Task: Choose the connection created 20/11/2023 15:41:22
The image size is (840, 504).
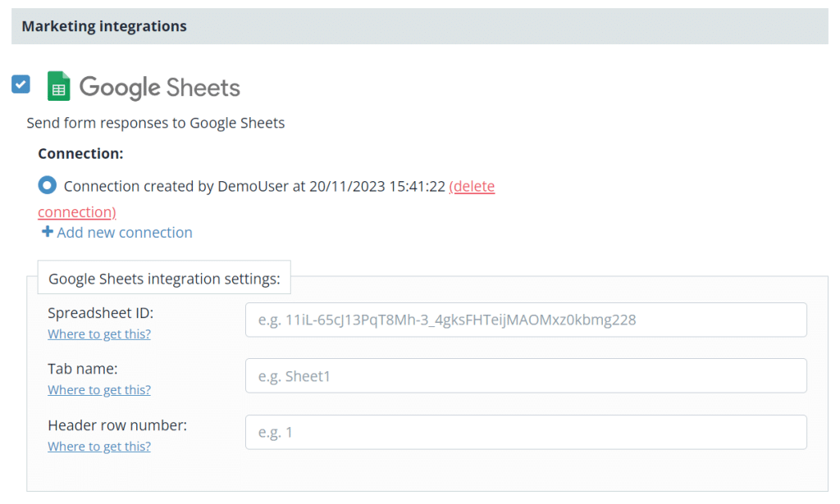Action: coord(47,185)
